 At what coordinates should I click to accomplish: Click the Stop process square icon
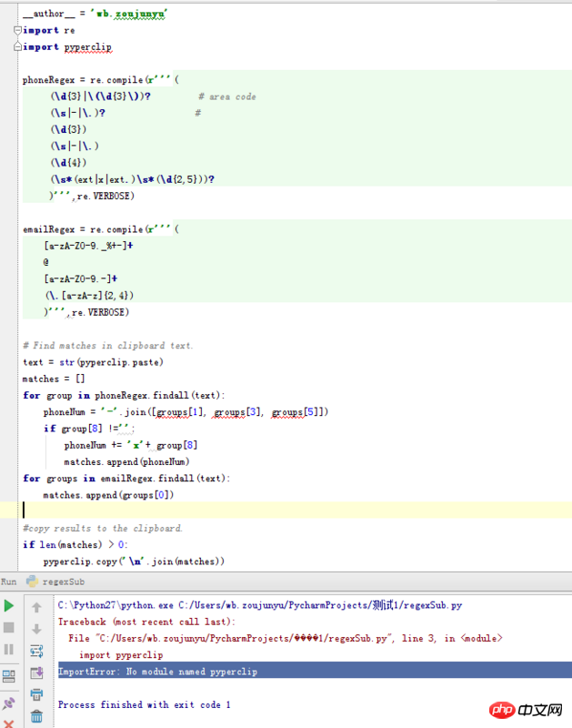(x=9, y=627)
